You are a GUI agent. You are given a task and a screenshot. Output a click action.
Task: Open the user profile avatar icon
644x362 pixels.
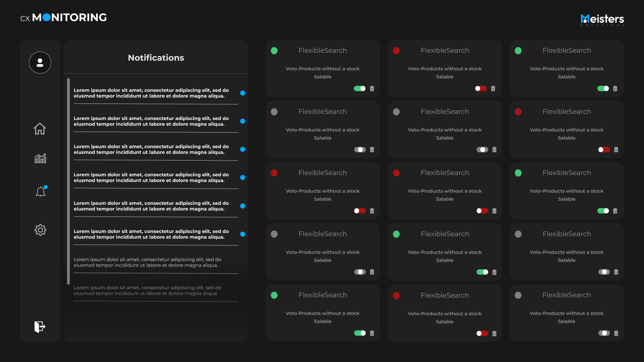pyautogui.click(x=40, y=63)
